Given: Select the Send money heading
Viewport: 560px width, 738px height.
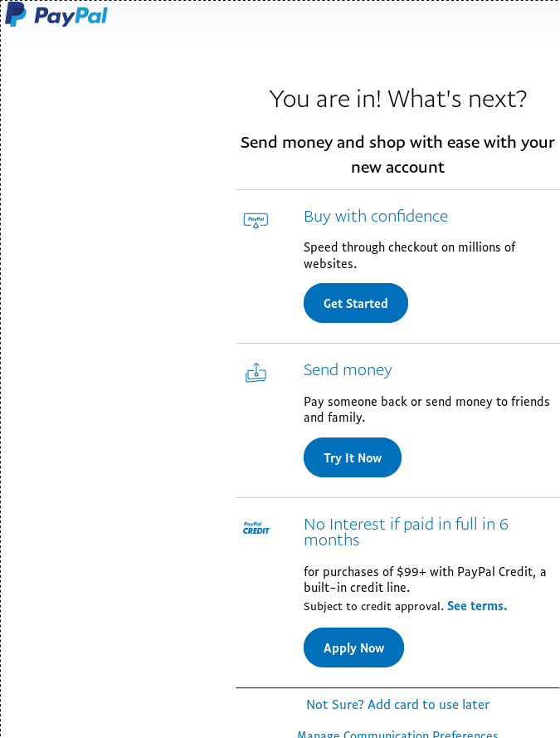Looking at the screenshot, I should tap(348, 370).
